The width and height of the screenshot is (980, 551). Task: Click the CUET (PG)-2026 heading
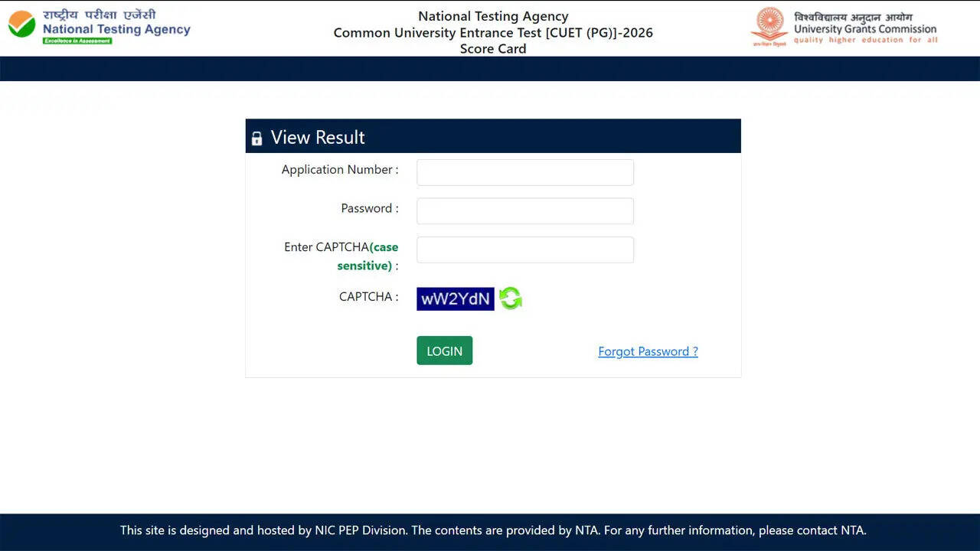click(x=492, y=32)
